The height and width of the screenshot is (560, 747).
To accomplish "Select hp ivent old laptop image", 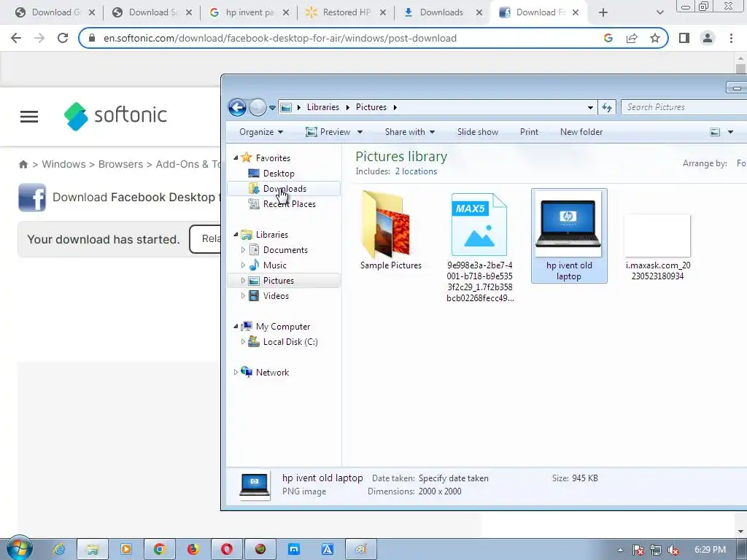I will pyautogui.click(x=569, y=236).
